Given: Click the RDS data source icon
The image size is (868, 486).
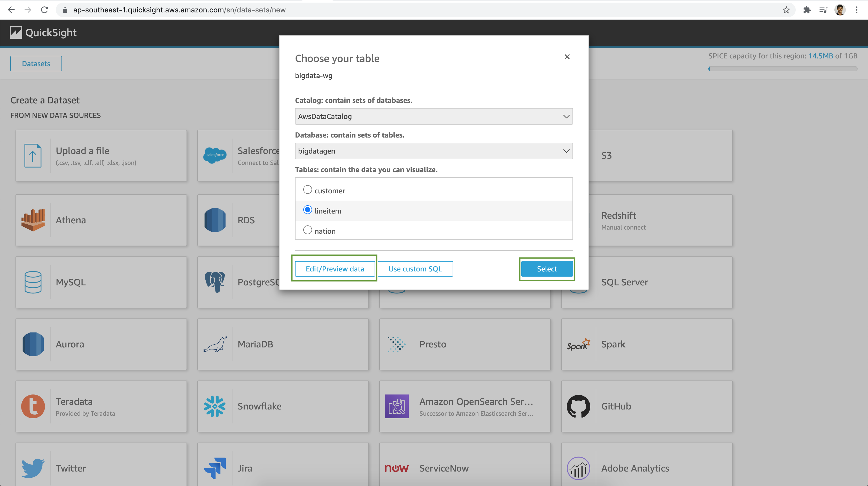Looking at the screenshot, I should [215, 220].
